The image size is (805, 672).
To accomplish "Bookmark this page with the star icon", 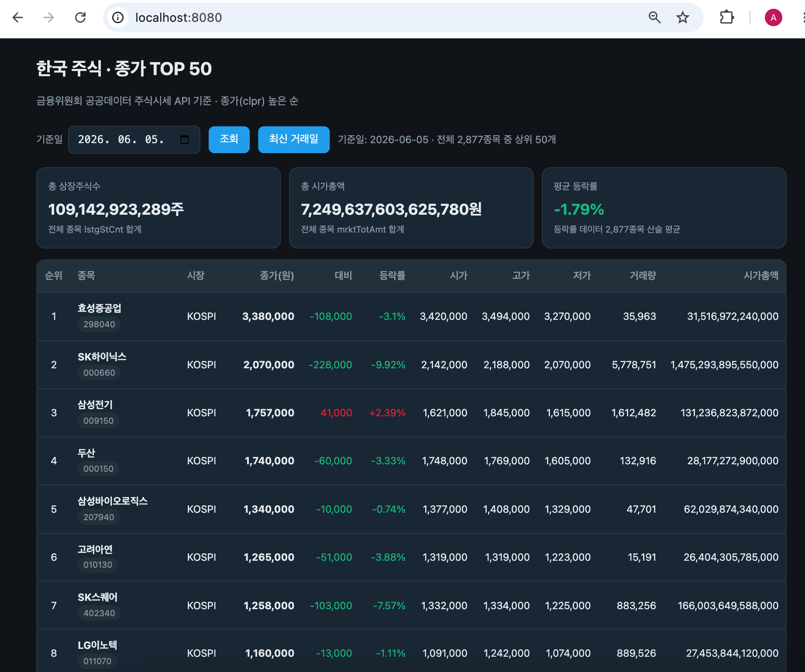I will pyautogui.click(x=683, y=17).
